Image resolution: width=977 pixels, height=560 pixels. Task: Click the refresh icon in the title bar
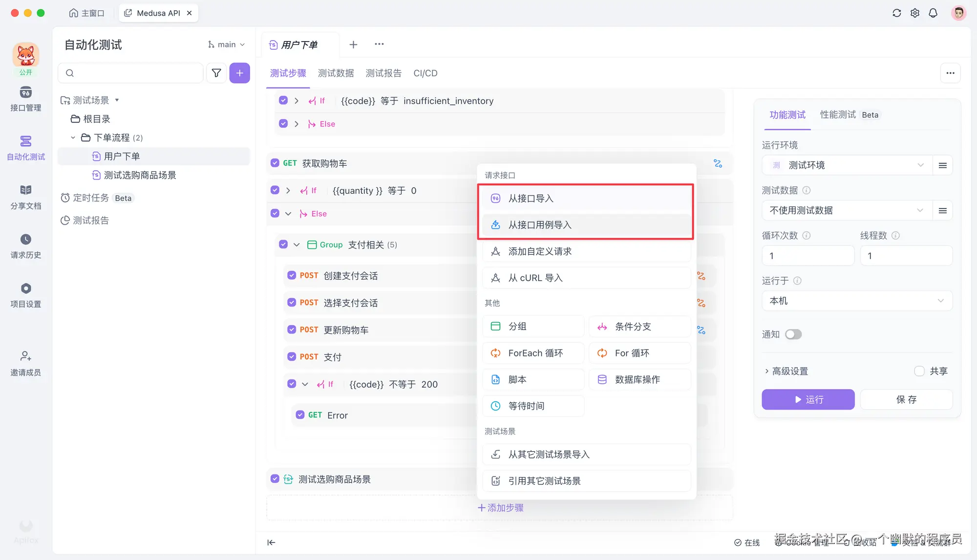[x=896, y=13]
